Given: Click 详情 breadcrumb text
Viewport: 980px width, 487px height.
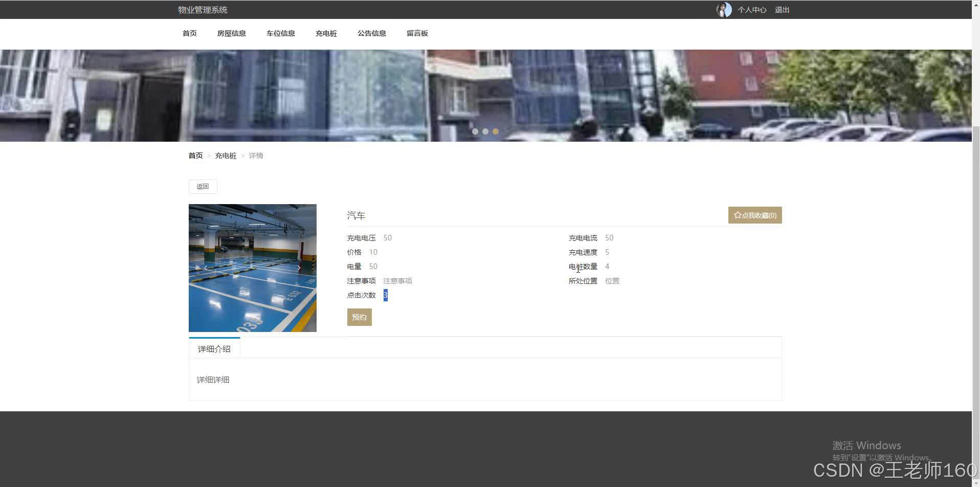Looking at the screenshot, I should 256,156.
